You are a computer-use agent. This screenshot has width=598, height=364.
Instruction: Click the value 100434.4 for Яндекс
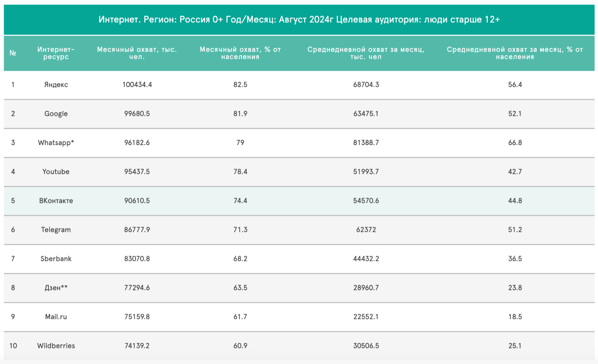pyautogui.click(x=137, y=85)
